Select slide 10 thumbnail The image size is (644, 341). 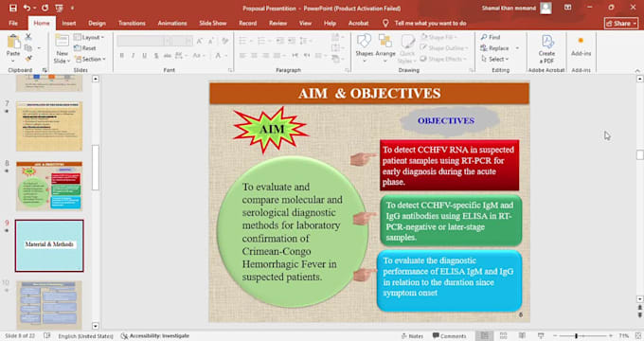point(49,305)
